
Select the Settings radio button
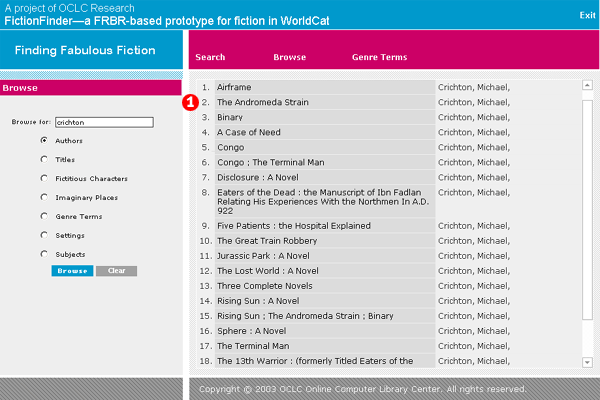[44, 235]
